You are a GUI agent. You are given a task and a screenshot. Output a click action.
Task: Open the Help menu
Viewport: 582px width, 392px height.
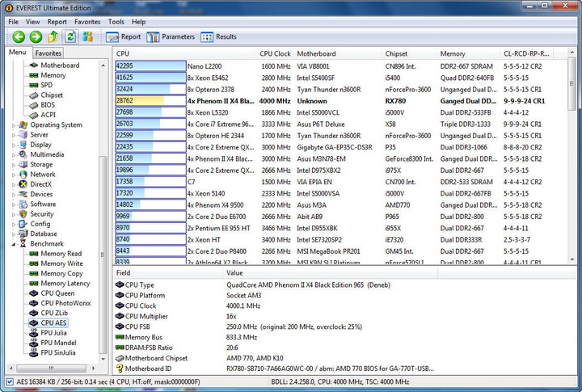click(x=138, y=22)
